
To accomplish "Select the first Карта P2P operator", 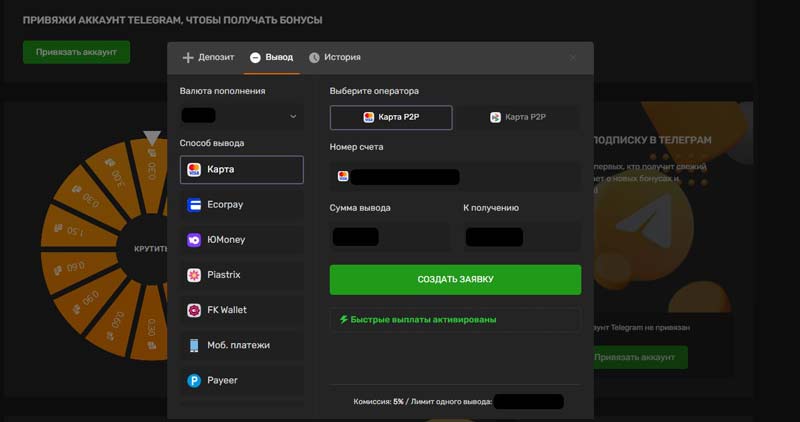I will [391, 118].
